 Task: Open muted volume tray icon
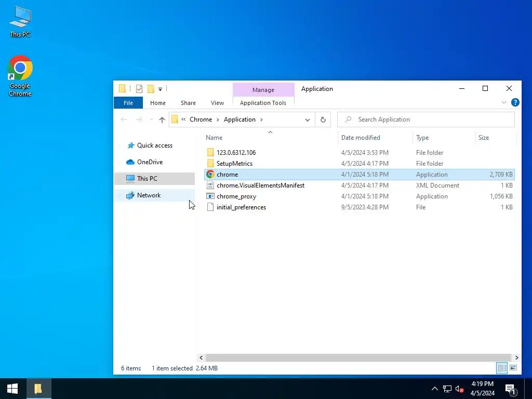[x=459, y=389]
